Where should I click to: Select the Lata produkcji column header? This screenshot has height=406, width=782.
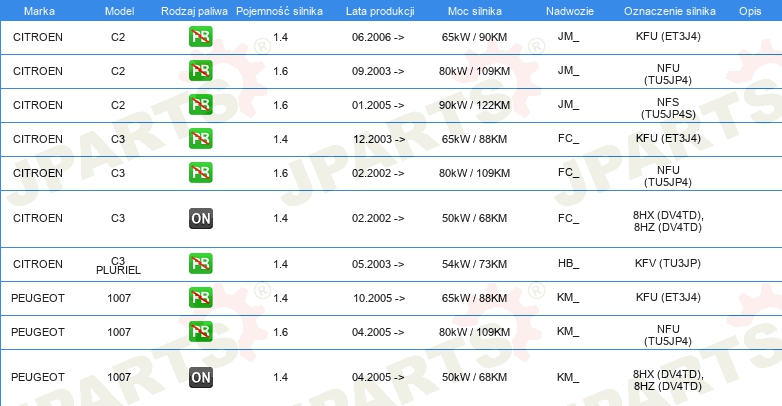(380, 11)
